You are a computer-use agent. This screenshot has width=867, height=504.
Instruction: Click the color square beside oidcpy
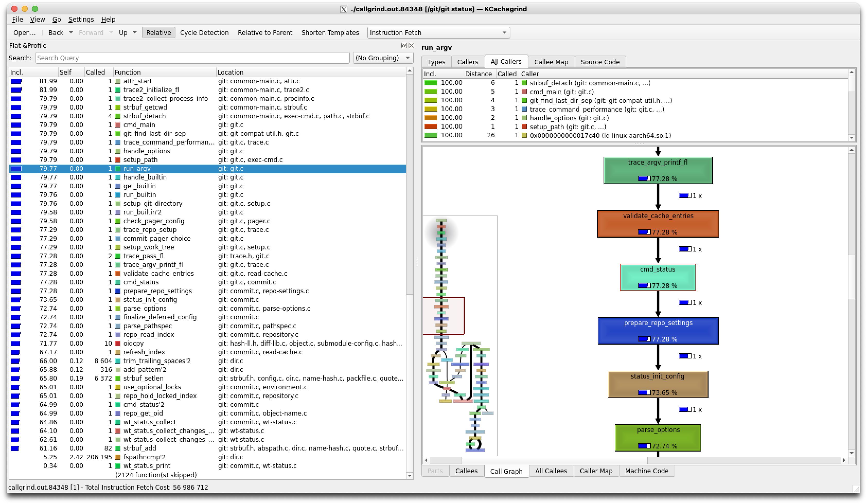click(118, 343)
